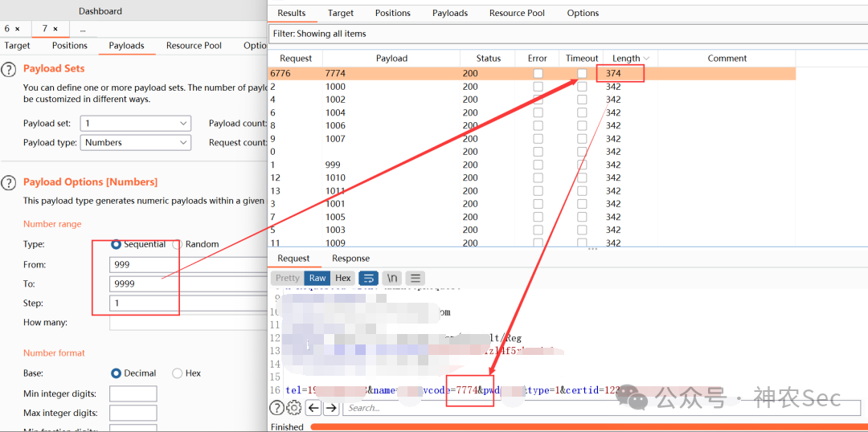Open the Resource Pool results tab
Image resolution: width=868 pixels, height=432 pixels.
click(517, 13)
